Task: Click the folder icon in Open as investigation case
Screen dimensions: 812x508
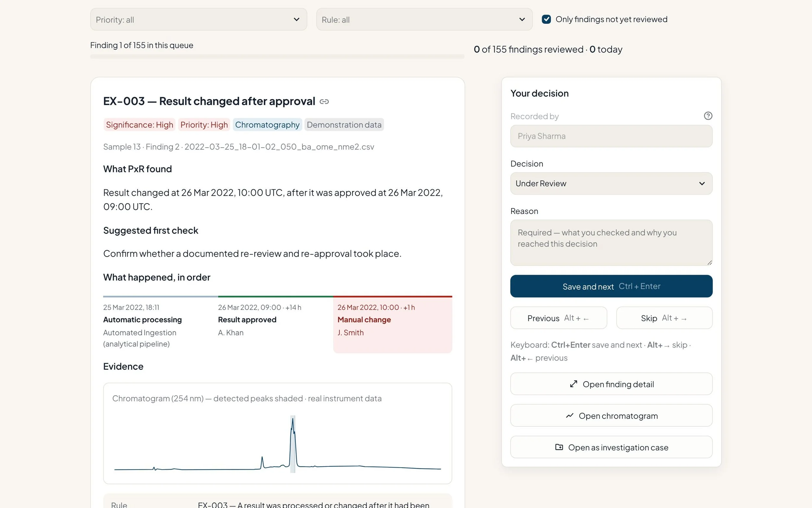Action: (x=559, y=447)
